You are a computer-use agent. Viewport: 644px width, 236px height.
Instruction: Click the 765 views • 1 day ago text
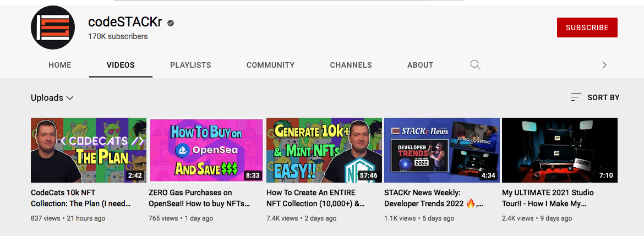tap(181, 218)
